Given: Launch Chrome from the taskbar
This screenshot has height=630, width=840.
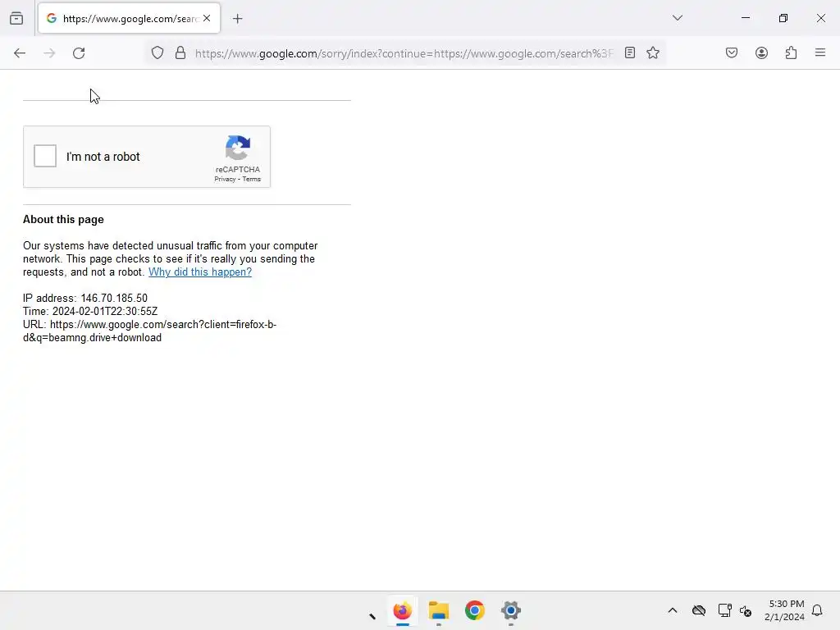Looking at the screenshot, I should click(475, 610).
